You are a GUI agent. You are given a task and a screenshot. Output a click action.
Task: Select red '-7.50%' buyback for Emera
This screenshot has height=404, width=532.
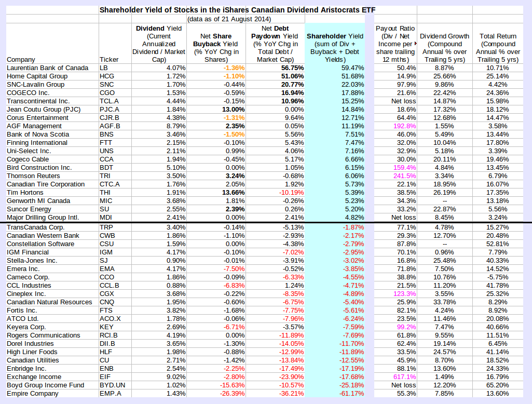[234, 269]
